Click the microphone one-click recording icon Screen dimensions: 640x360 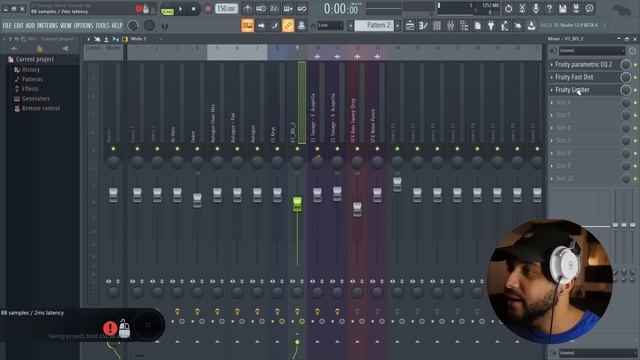tap(536, 8)
